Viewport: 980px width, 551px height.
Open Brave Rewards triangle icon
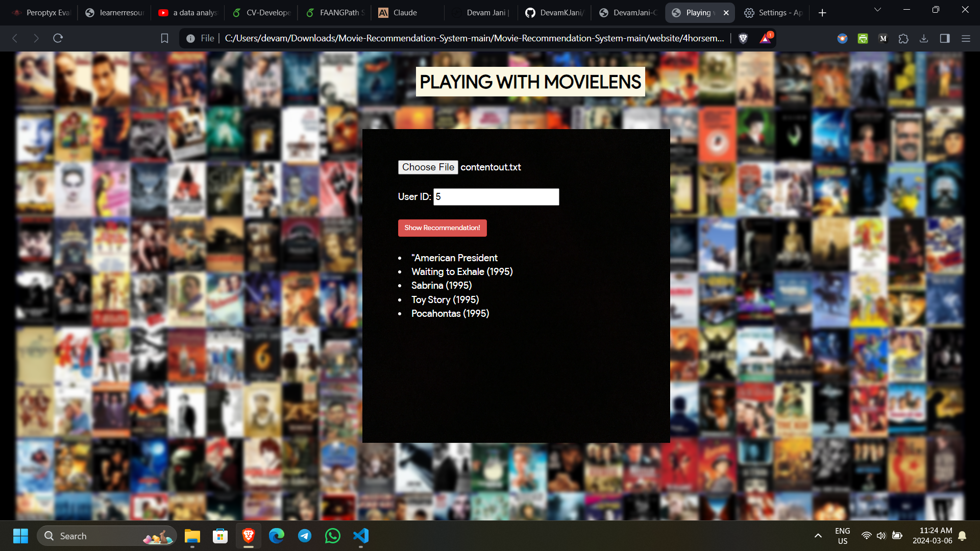765,38
